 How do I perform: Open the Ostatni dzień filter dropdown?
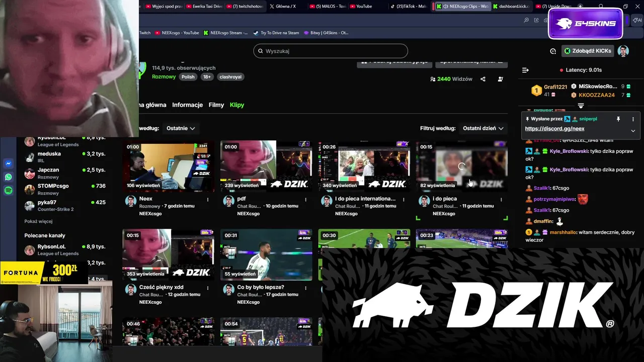pos(483,128)
